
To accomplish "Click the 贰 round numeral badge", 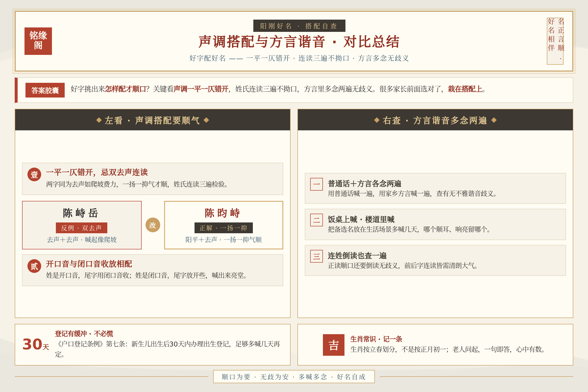I will [34, 266].
